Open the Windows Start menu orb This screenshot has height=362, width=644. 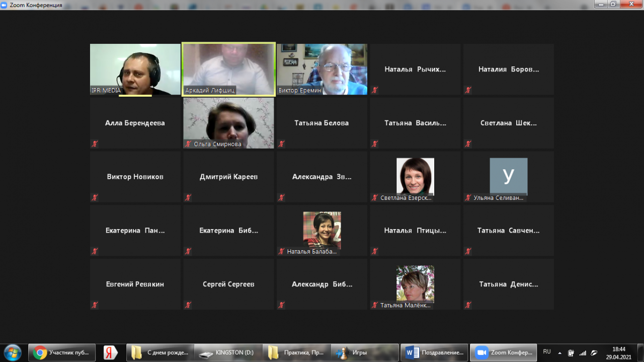[12, 352]
